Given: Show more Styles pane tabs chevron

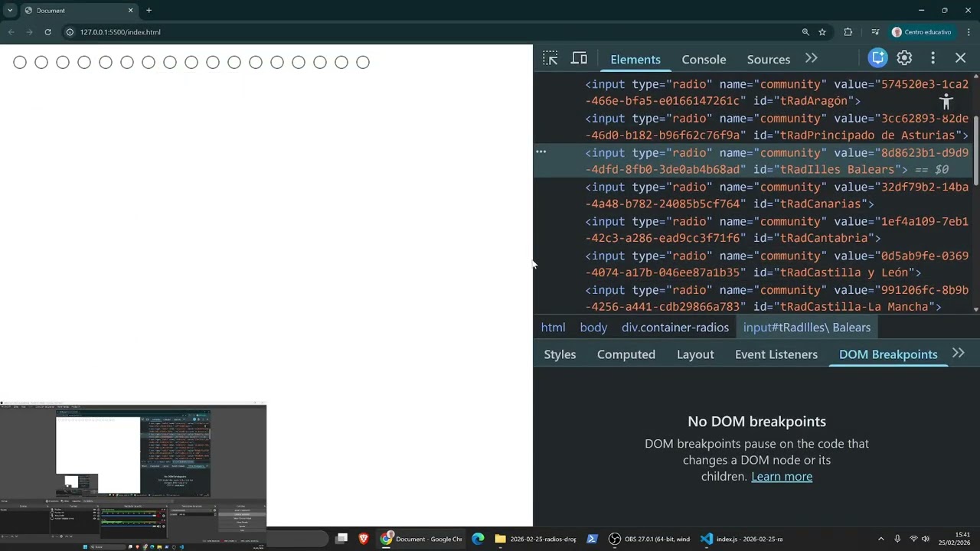Looking at the screenshot, I should point(958,354).
